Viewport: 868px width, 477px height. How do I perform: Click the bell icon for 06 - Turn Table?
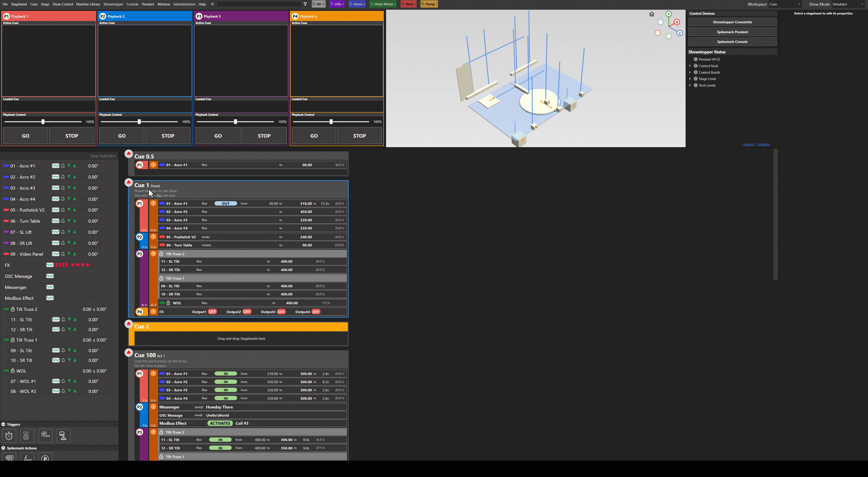point(63,221)
